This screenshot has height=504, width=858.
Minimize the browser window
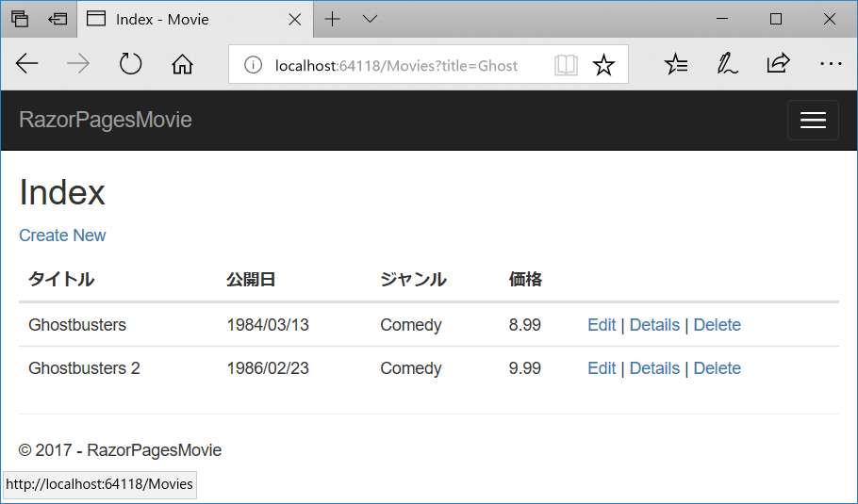[722, 19]
